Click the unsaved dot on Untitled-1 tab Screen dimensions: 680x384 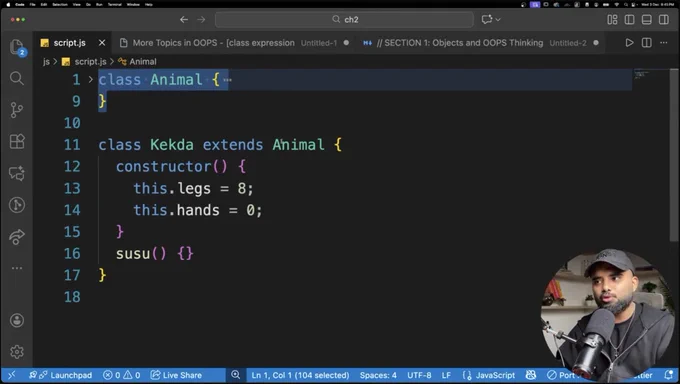tap(346, 43)
